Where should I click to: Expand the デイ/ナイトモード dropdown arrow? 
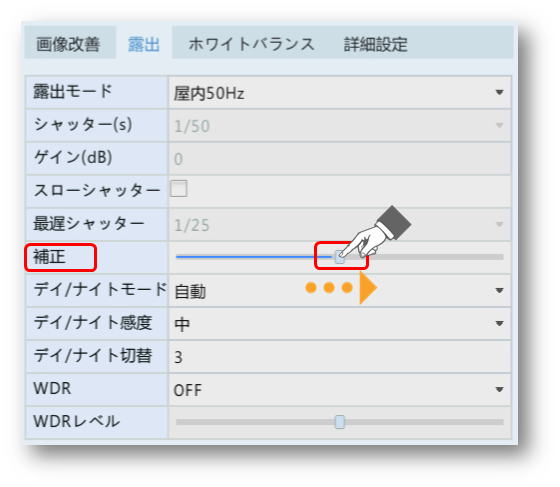[x=499, y=290]
